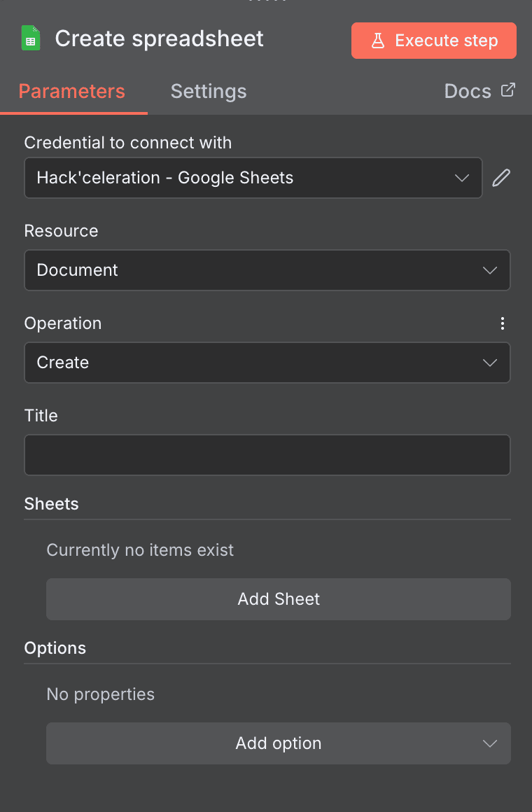532x812 pixels.
Task: Click the Create spreadsheet heading
Action: [159, 38]
